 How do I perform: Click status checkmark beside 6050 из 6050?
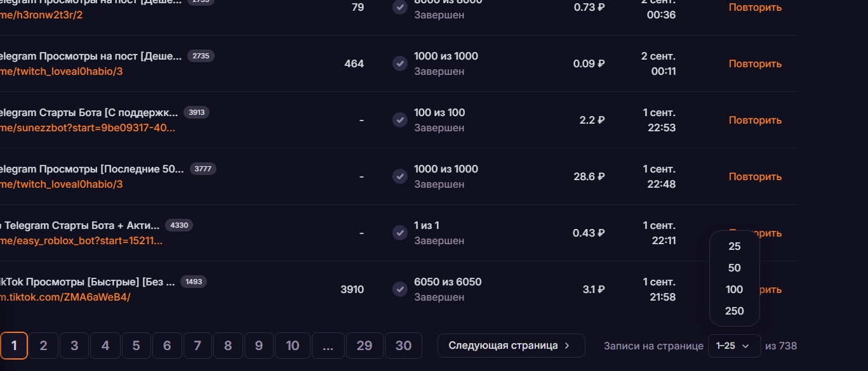[399, 289]
